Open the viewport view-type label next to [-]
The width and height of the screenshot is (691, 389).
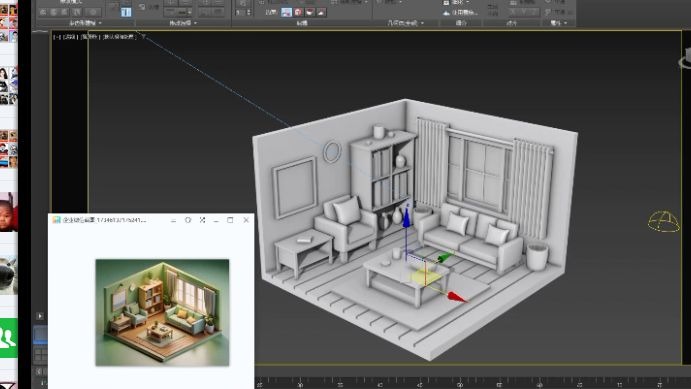70,37
